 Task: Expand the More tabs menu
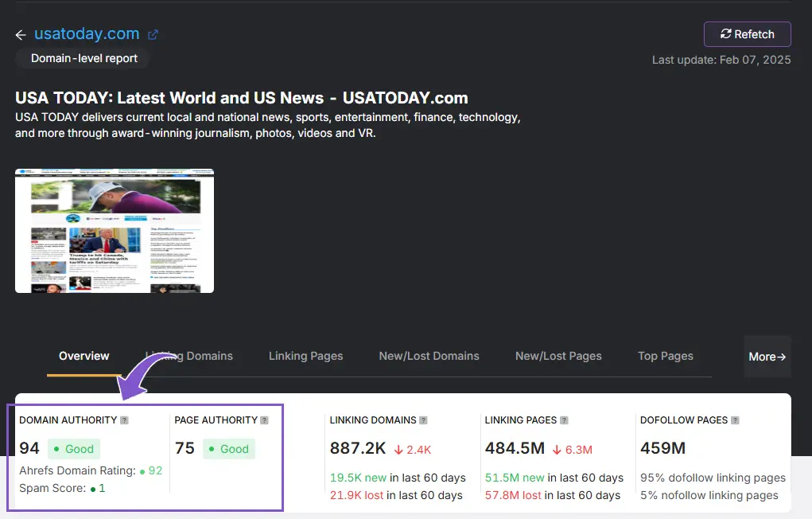[x=767, y=357]
